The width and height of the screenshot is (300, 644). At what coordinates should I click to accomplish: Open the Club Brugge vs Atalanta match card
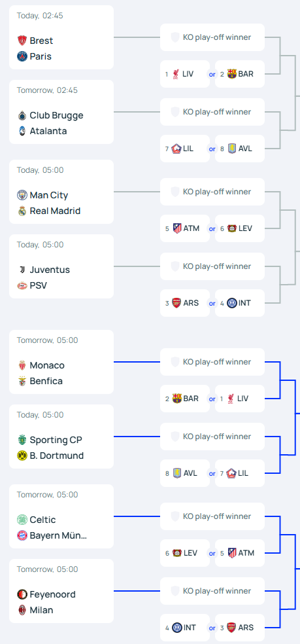61,112
